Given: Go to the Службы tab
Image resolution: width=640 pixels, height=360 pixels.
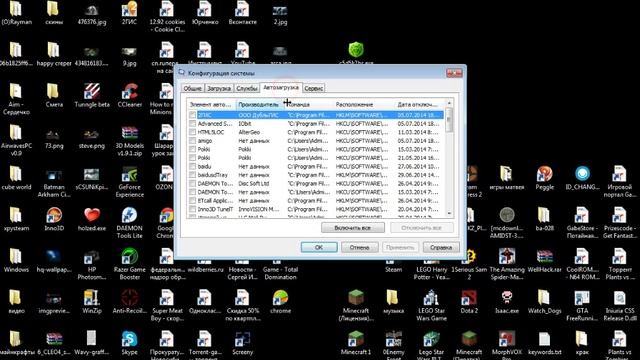Looking at the screenshot, I should [x=247, y=88].
